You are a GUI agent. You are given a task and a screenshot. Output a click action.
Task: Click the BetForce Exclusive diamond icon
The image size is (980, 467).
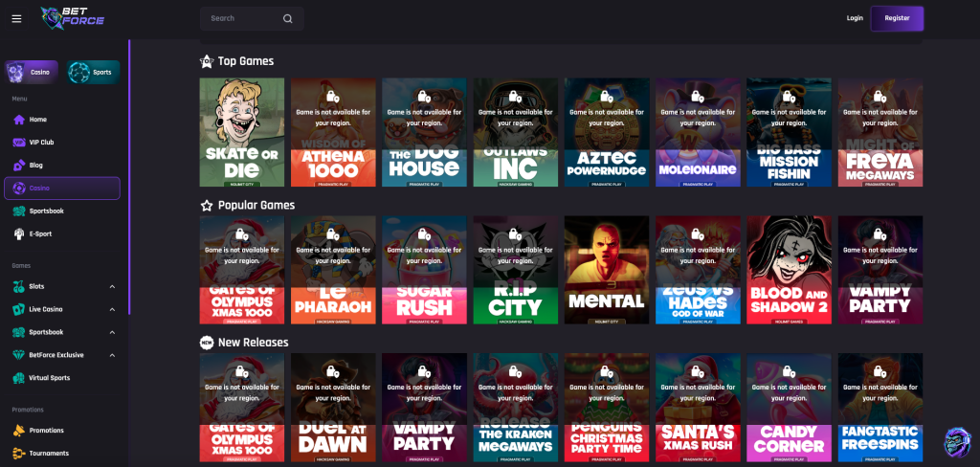click(x=19, y=355)
